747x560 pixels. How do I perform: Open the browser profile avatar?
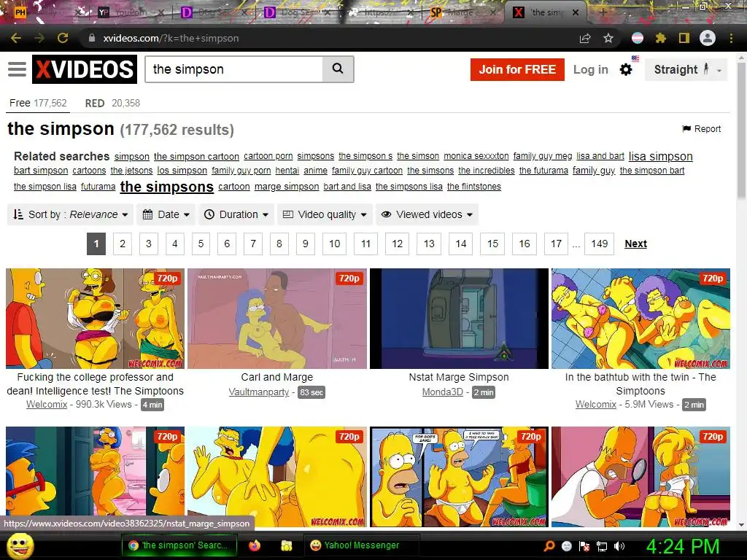coord(708,38)
